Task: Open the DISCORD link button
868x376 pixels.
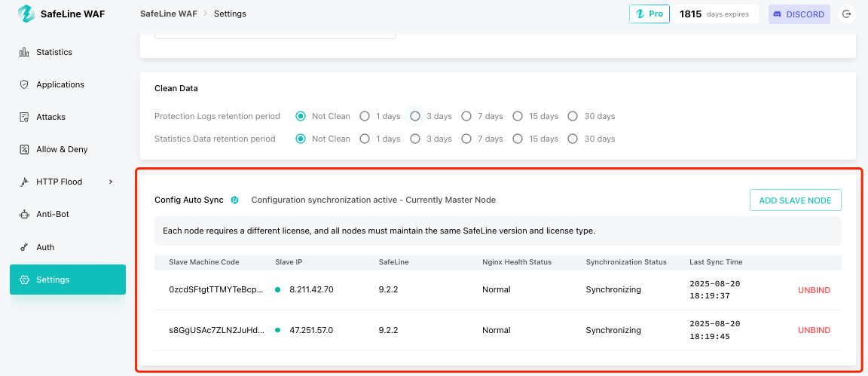Action: click(799, 14)
